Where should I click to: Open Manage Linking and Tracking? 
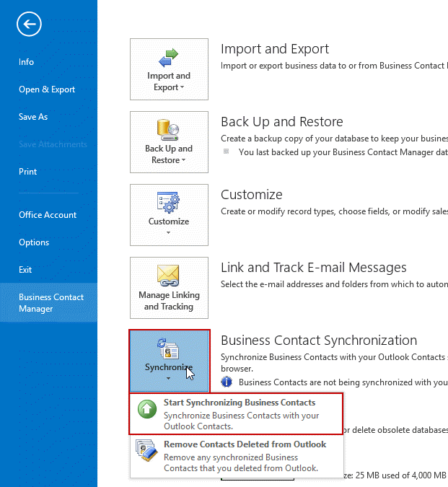click(169, 288)
